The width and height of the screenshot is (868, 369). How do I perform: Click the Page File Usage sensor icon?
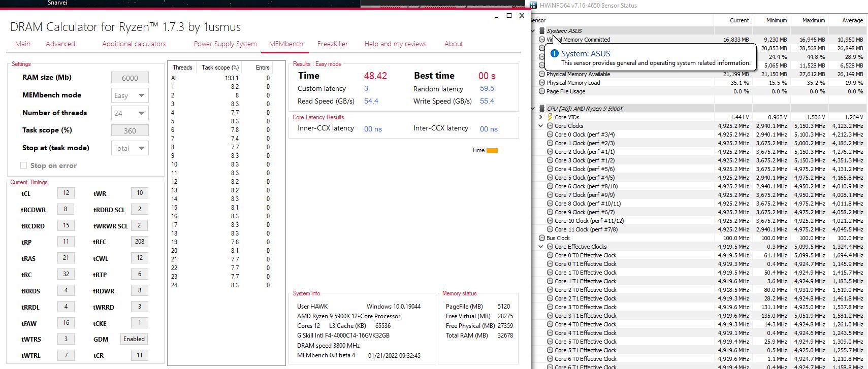542,91
